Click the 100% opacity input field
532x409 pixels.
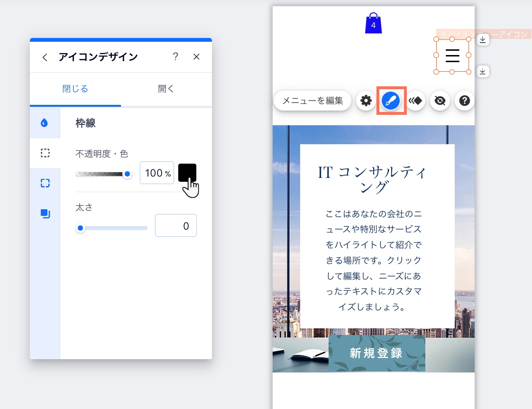coord(157,173)
